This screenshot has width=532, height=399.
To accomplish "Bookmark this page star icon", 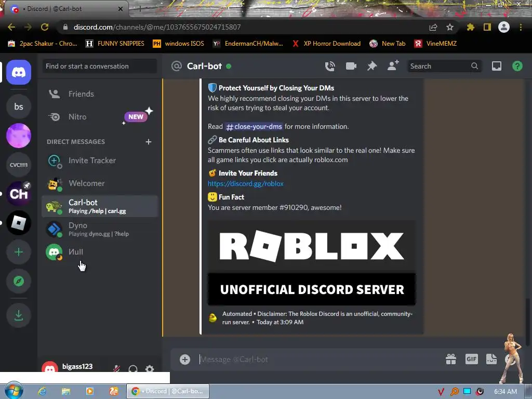I will tap(450, 27).
